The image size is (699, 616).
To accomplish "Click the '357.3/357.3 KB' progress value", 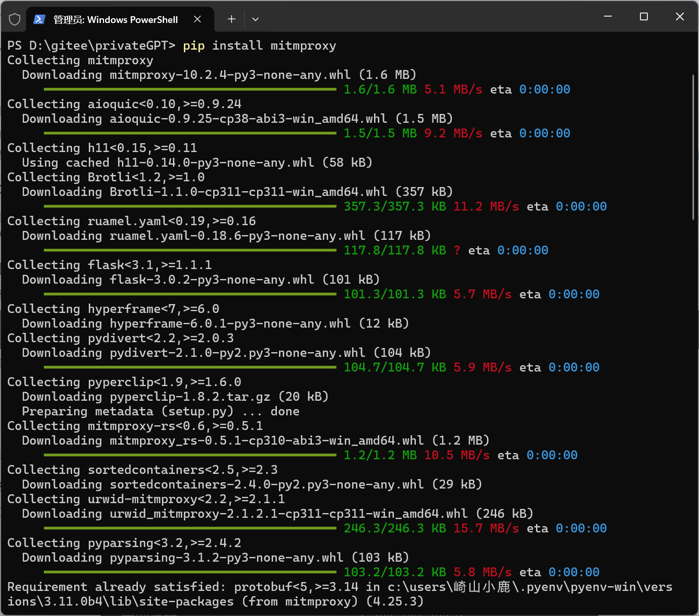I will click(395, 207).
